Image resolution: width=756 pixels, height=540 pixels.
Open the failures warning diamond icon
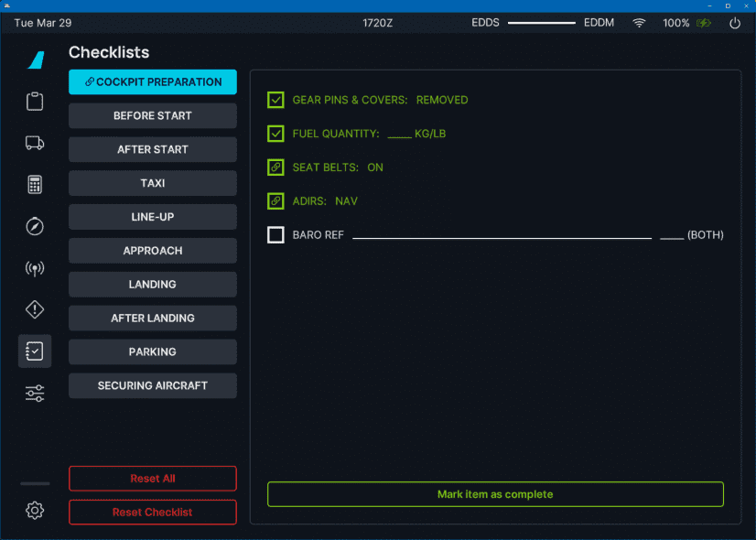35,309
